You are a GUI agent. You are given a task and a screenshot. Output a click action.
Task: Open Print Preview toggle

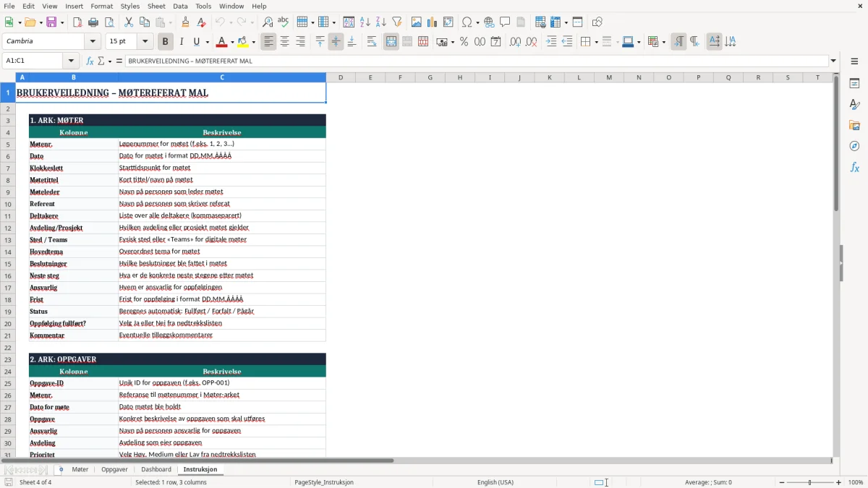pos(109,22)
